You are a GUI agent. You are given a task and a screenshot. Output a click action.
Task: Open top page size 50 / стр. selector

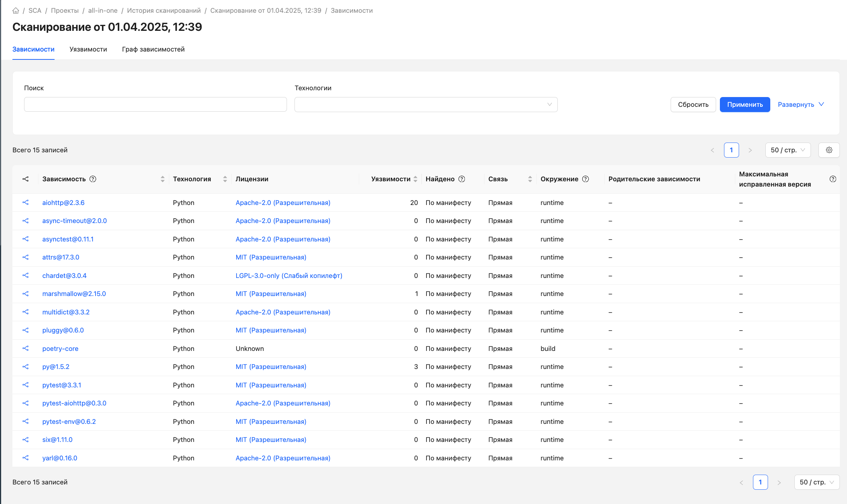[788, 150]
